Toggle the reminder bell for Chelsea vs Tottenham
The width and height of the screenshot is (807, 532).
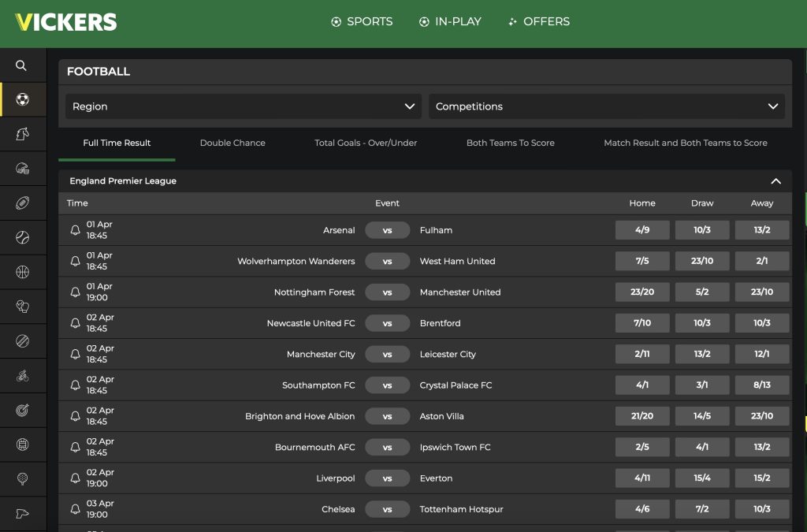coord(75,508)
